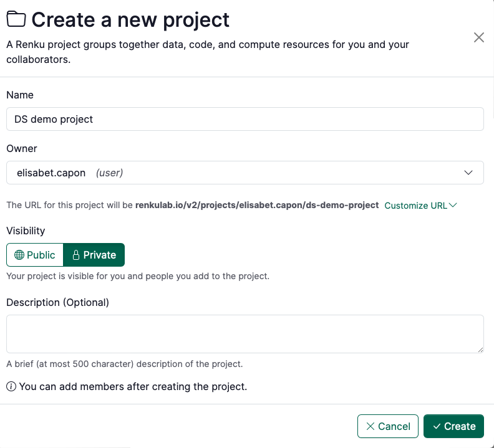Click the info icon next to the members note
Screen dimensions: 494x448
point(11,386)
